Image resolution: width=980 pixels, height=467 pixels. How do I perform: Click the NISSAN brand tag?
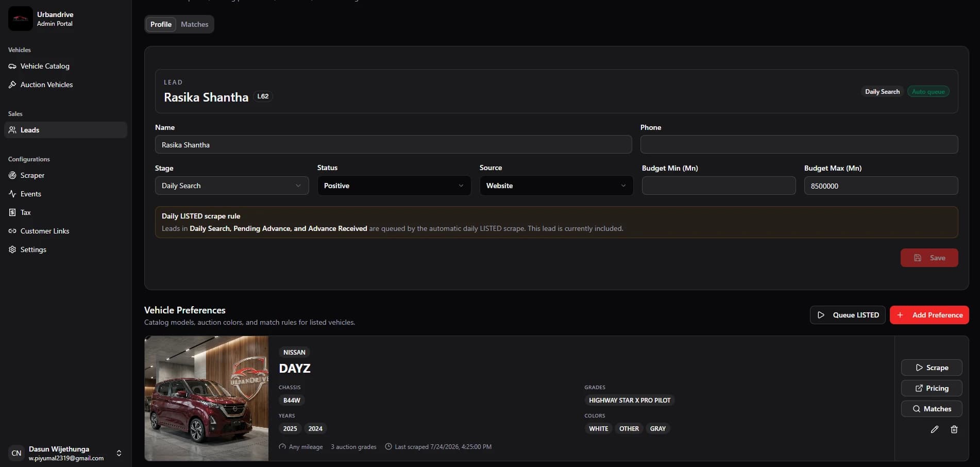pyautogui.click(x=294, y=353)
